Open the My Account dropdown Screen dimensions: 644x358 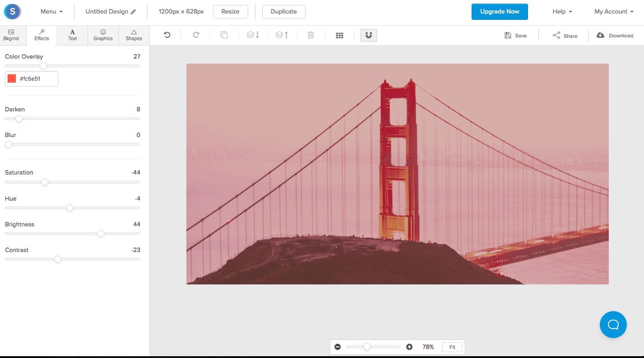coord(614,12)
